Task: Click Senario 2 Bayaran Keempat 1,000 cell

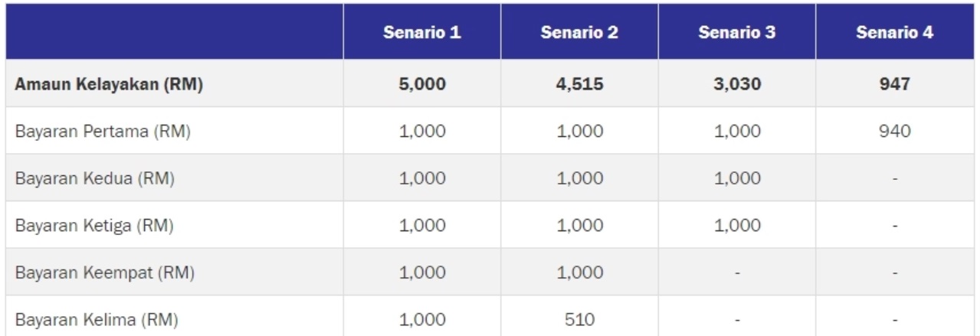Action: [x=579, y=272]
